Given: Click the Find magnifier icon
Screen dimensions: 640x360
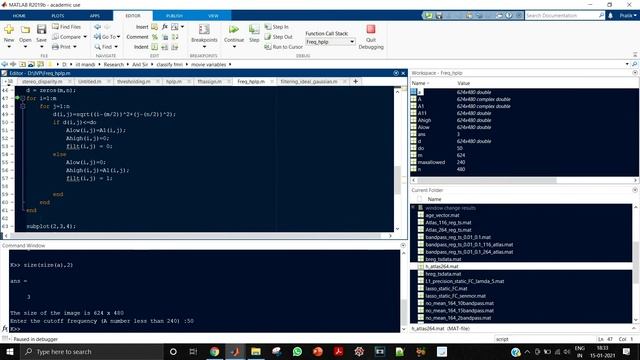Looking at the screenshot, I should (98, 47).
